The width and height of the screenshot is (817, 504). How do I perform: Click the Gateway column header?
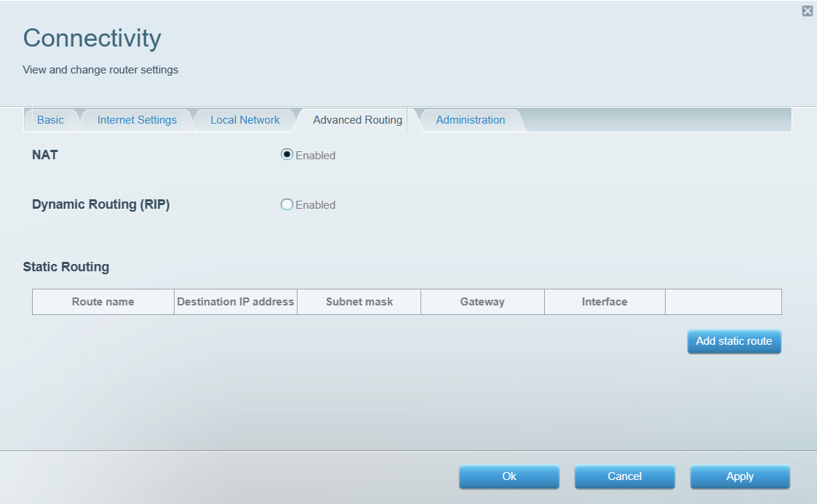click(x=482, y=302)
